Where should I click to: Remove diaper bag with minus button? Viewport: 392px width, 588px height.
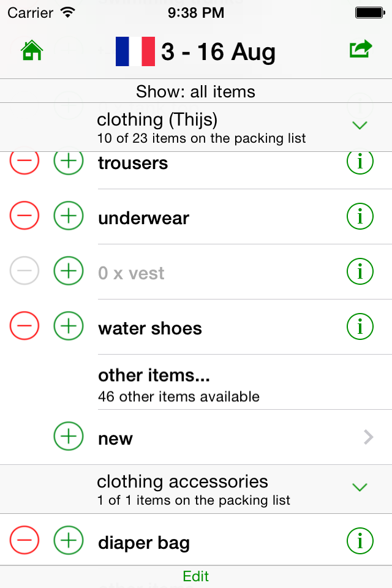coord(24,540)
